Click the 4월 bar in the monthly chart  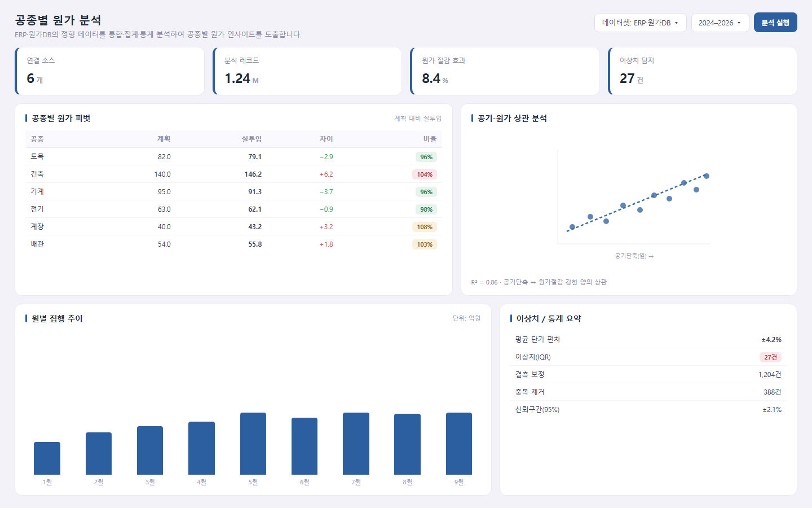(x=201, y=448)
